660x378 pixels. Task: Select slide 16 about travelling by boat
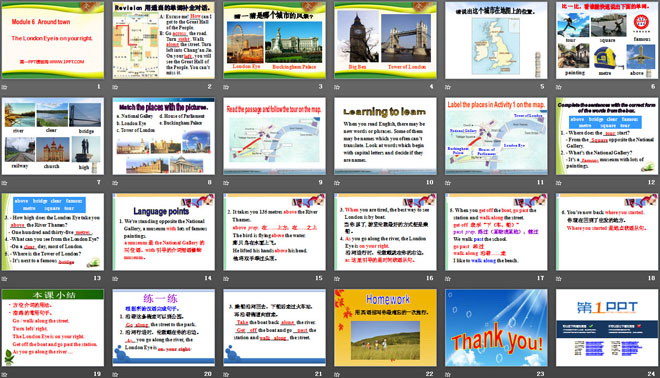(386, 232)
